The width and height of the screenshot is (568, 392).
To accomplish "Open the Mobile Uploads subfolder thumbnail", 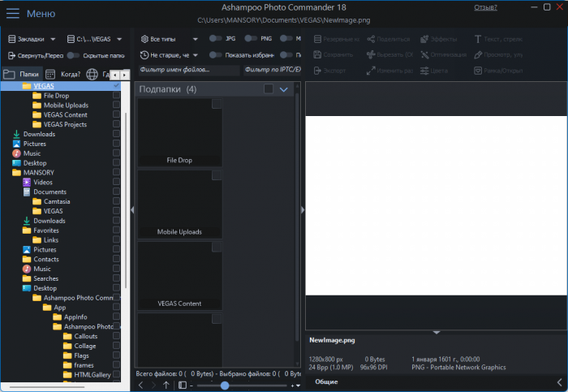I will coord(179,204).
